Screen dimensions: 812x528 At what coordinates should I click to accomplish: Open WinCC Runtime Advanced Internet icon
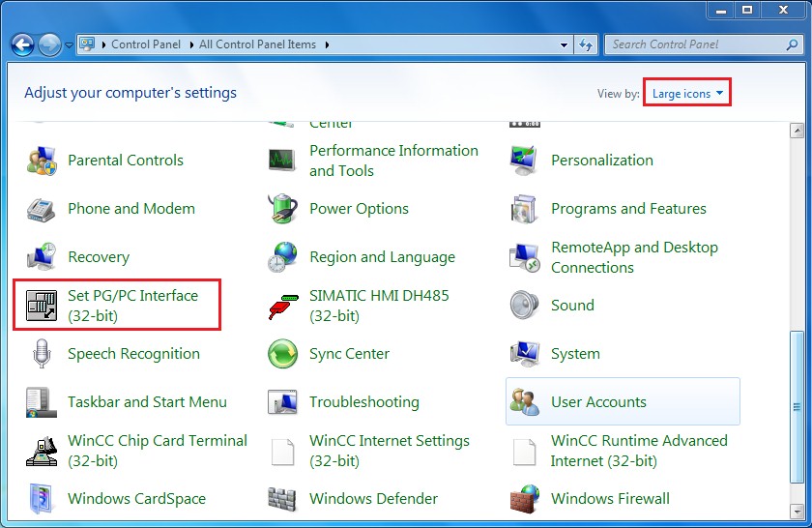(524, 452)
